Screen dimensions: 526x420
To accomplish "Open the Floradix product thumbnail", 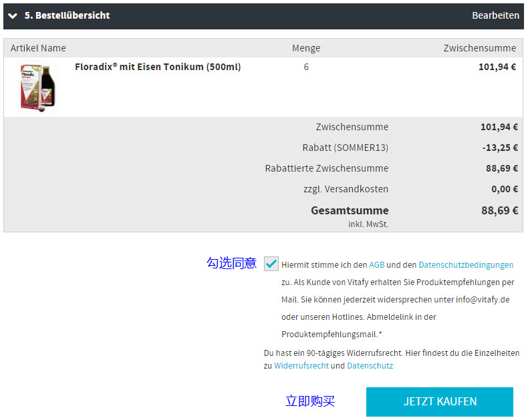I will pos(37,88).
